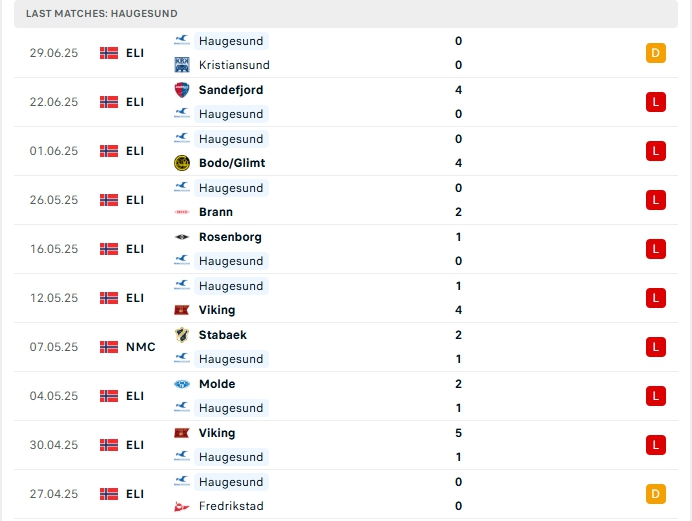This screenshot has width=692, height=521.
Task: Click Norway flag on the 07.05.25 NMC match
Action: [109, 347]
